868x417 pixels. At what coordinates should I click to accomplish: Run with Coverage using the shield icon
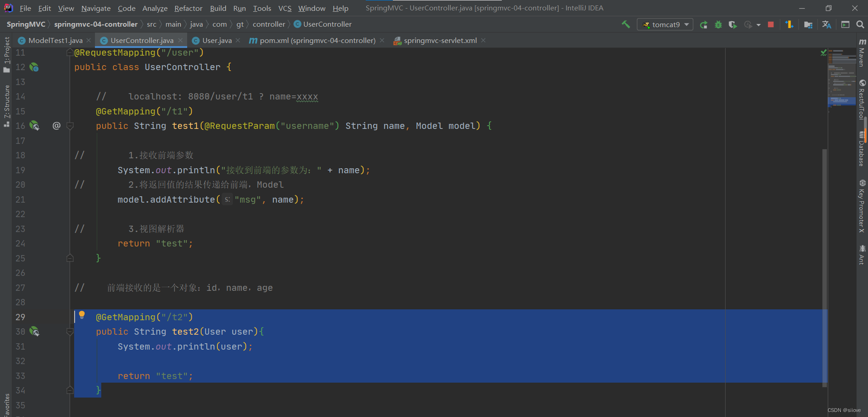(x=733, y=24)
